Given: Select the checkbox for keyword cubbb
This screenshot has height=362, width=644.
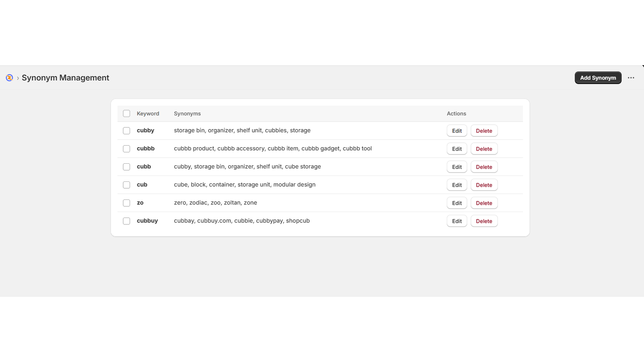Looking at the screenshot, I should coord(126,149).
